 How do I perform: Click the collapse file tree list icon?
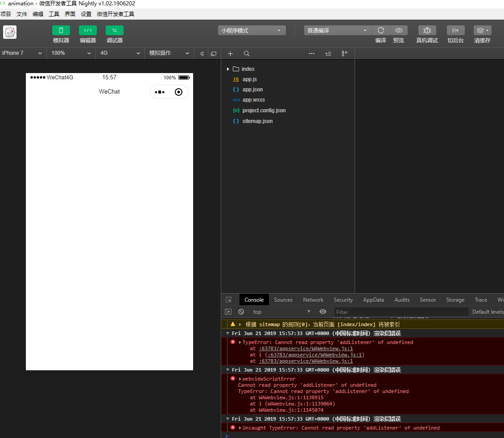[328, 53]
